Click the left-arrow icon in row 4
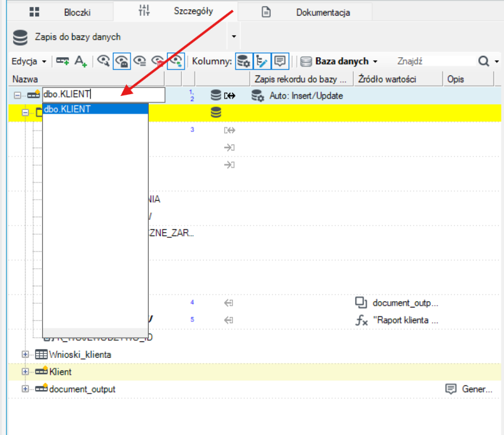This screenshot has height=435, width=504. (x=228, y=303)
